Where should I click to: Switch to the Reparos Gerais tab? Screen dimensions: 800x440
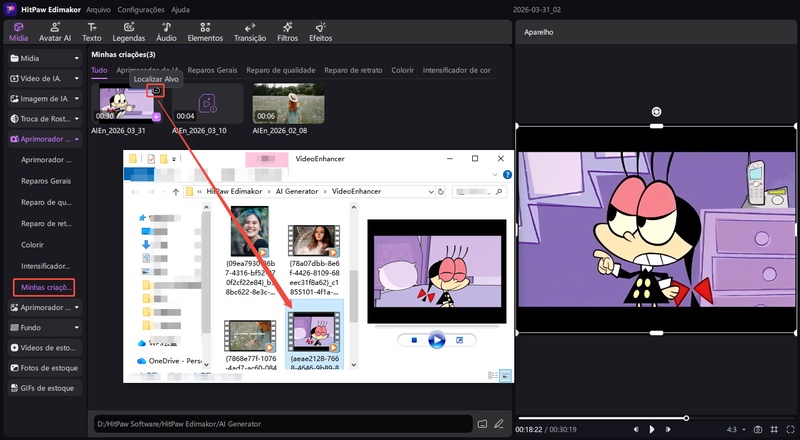[x=212, y=70]
